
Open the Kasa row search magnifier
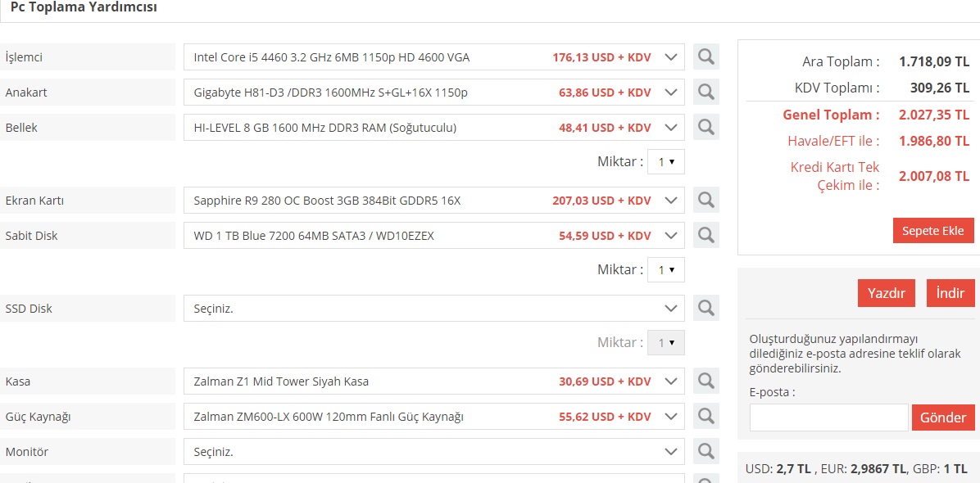pos(706,381)
